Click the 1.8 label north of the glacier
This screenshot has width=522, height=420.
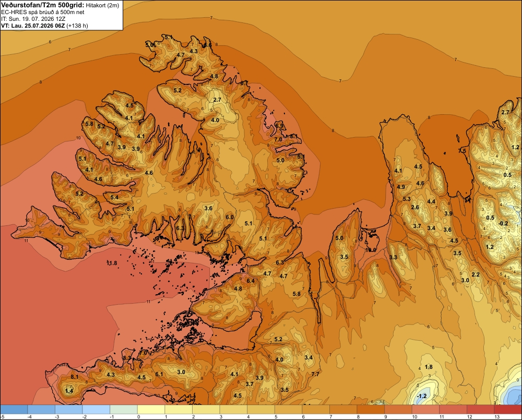pyautogui.click(x=429, y=367)
